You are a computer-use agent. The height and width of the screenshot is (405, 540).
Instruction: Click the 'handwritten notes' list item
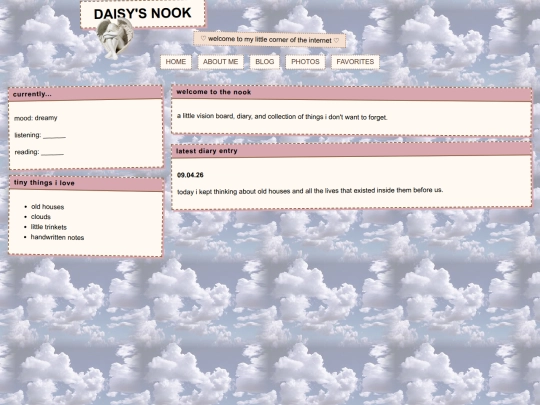57,237
